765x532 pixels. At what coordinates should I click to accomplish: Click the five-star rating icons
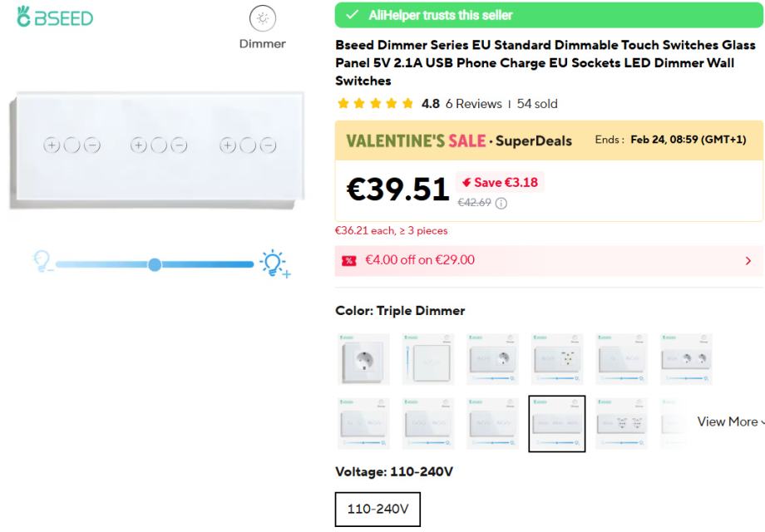click(375, 104)
